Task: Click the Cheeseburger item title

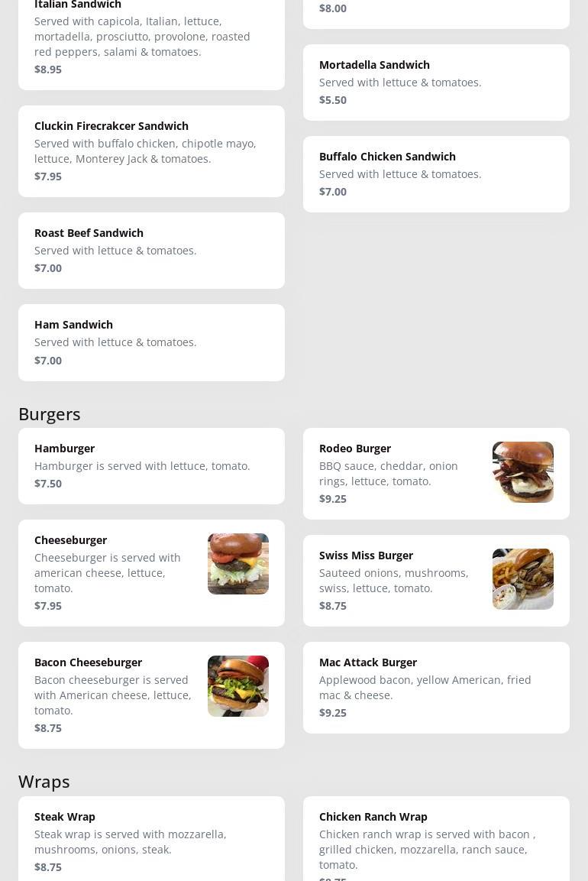Action: tap(71, 540)
